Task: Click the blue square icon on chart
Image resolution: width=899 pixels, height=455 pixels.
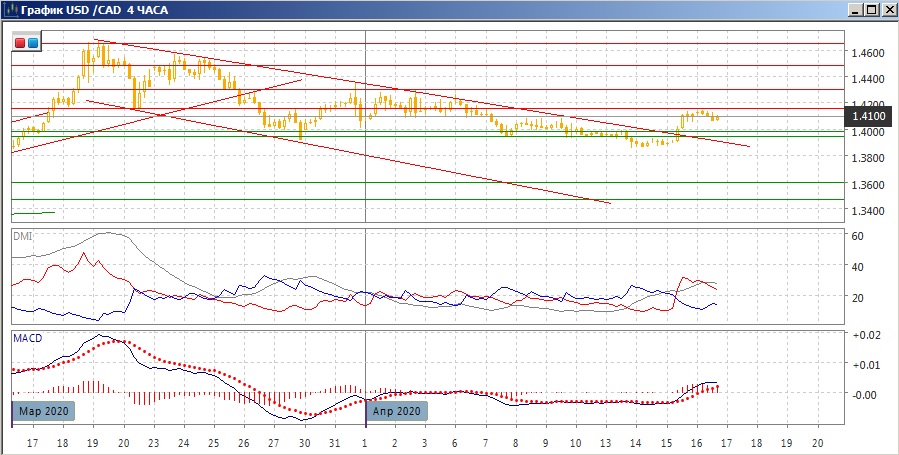Action: pos(33,43)
